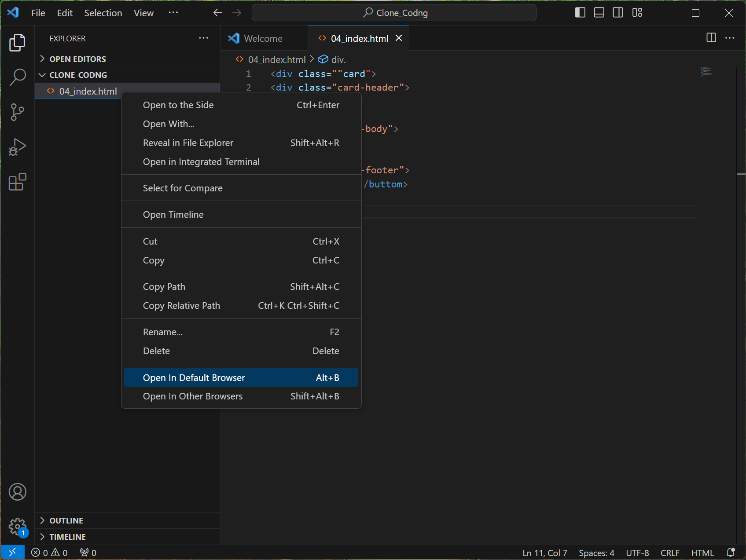Viewport: 746px width, 560px height.
Task: Open the Edit menu
Action: pos(65,13)
